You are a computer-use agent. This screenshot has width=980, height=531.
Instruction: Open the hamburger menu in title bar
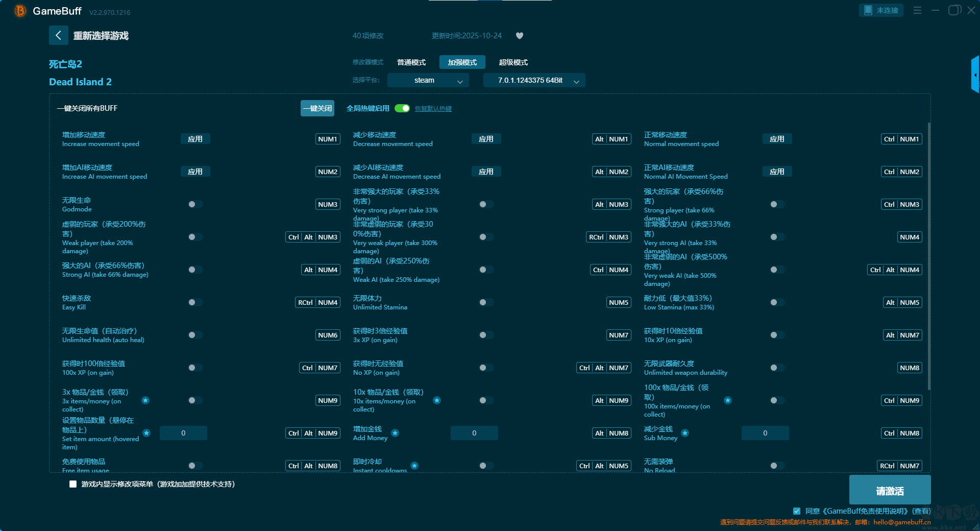tap(917, 10)
